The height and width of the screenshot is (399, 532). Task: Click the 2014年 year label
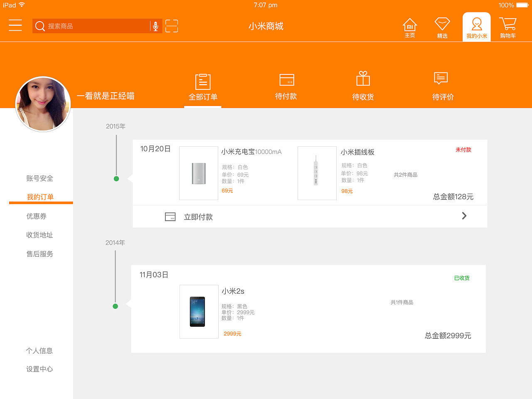click(x=115, y=243)
